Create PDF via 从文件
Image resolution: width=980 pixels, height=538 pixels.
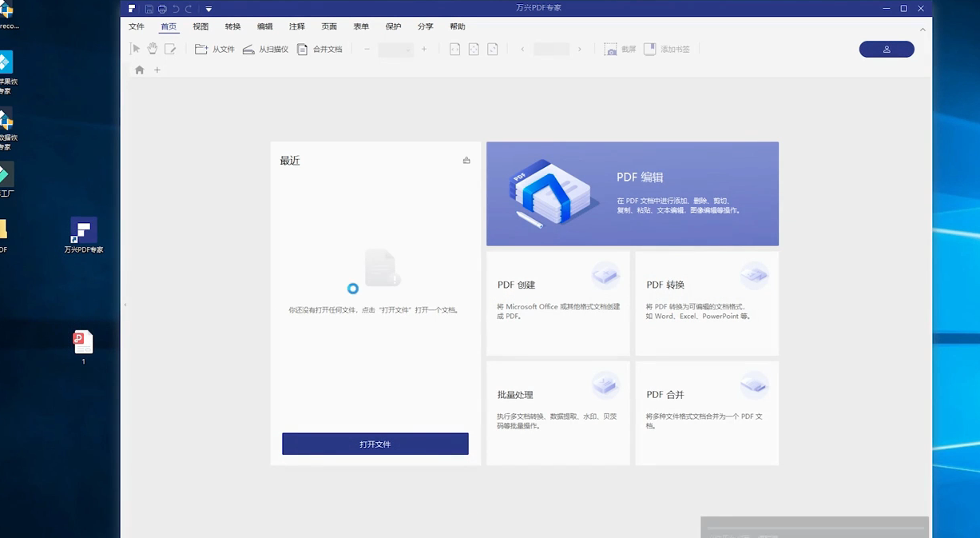215,49
